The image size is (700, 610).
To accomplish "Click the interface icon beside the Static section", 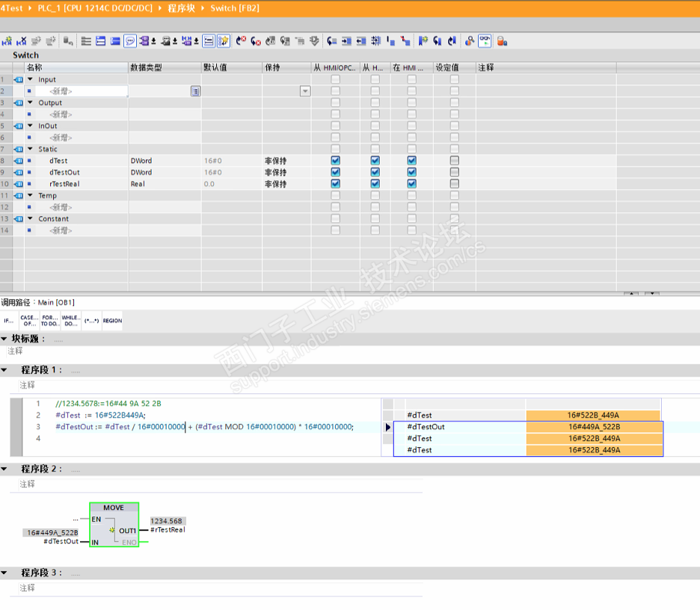I will click(x=18, y=149).
